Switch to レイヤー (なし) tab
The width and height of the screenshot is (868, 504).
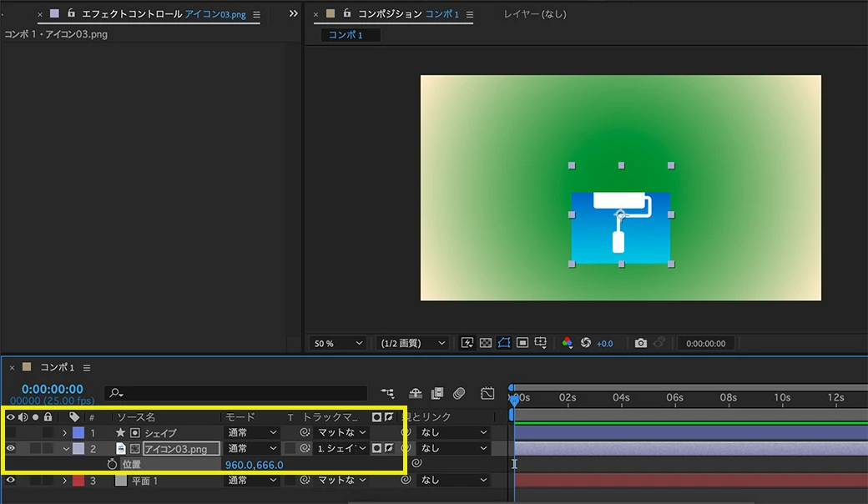[x=535, y=14]
